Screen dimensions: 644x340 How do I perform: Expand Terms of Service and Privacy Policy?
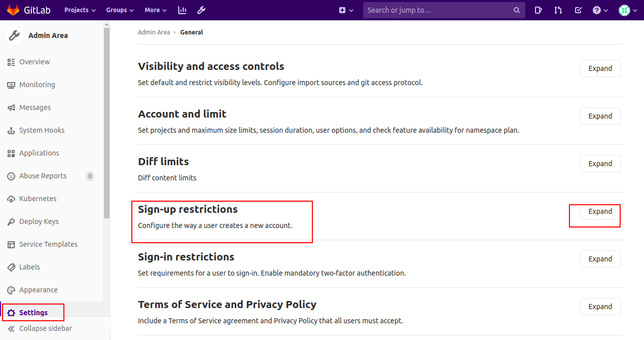600,307
